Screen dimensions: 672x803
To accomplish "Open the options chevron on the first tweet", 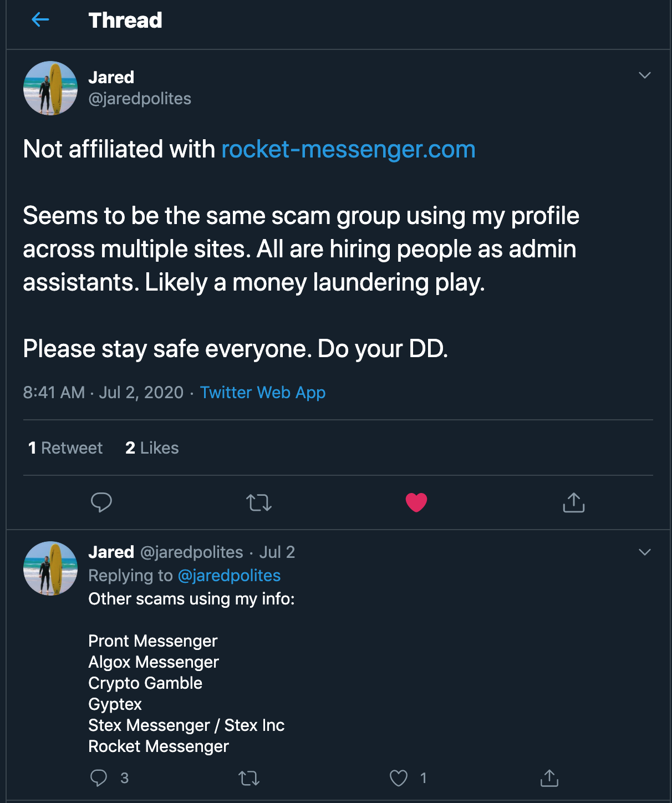I will (x=644, y=76).
